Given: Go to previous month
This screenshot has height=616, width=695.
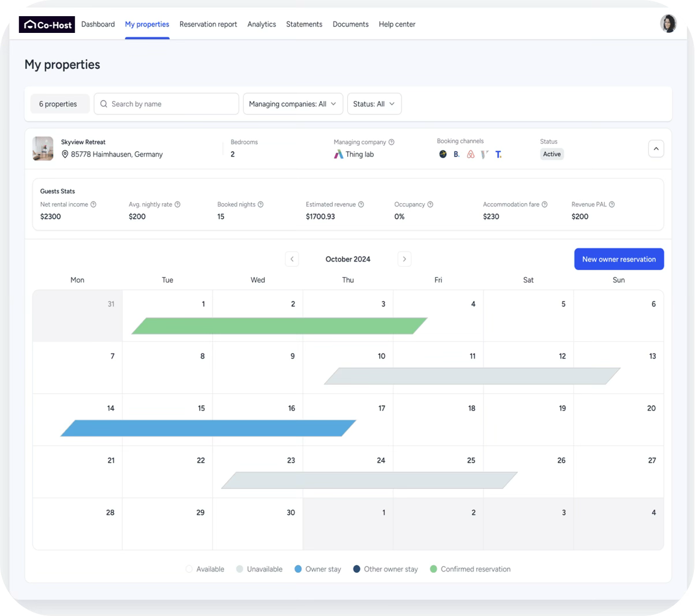Looking at the screenshot, I should click(292, 259).
